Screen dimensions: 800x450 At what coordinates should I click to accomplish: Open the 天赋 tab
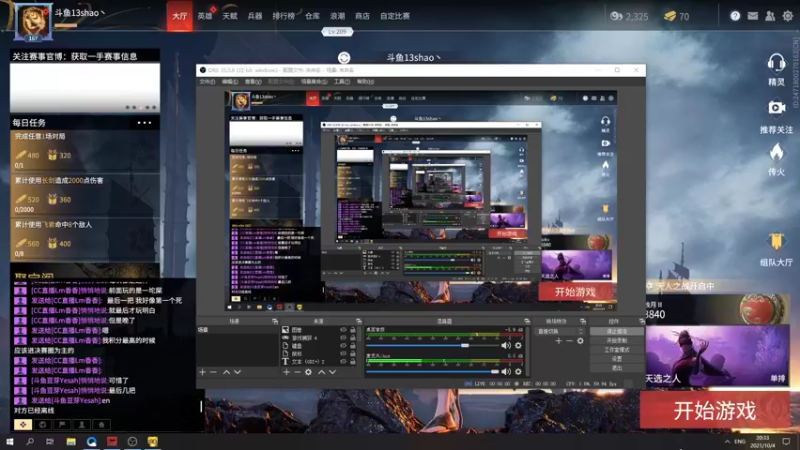pyautogui.click(x=230, y=16)
